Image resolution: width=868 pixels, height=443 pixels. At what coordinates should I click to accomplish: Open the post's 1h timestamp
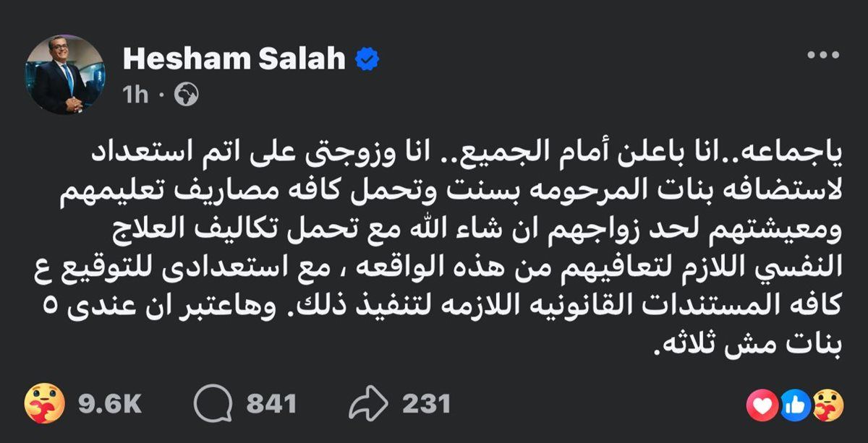click(x=136, y=95)
